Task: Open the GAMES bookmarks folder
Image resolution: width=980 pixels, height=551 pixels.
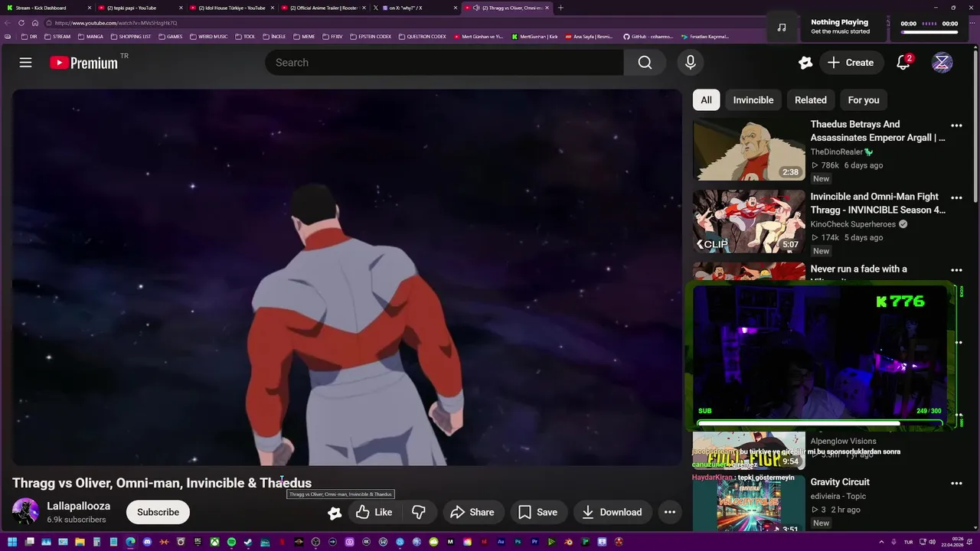Action: [171, 36]
